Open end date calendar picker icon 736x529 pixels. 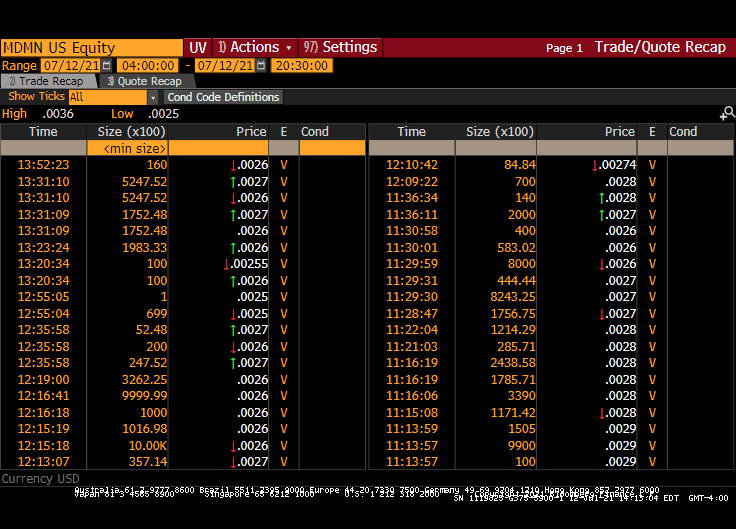[261, 65]
